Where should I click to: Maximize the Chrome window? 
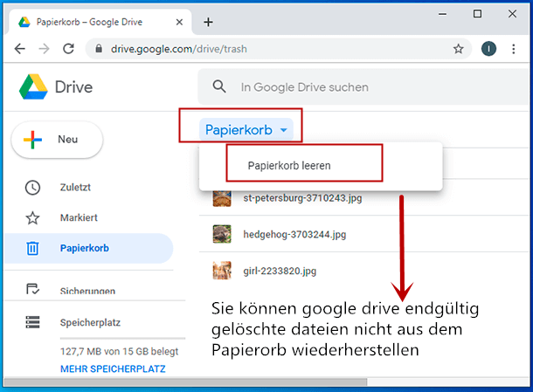coord(477,14)
